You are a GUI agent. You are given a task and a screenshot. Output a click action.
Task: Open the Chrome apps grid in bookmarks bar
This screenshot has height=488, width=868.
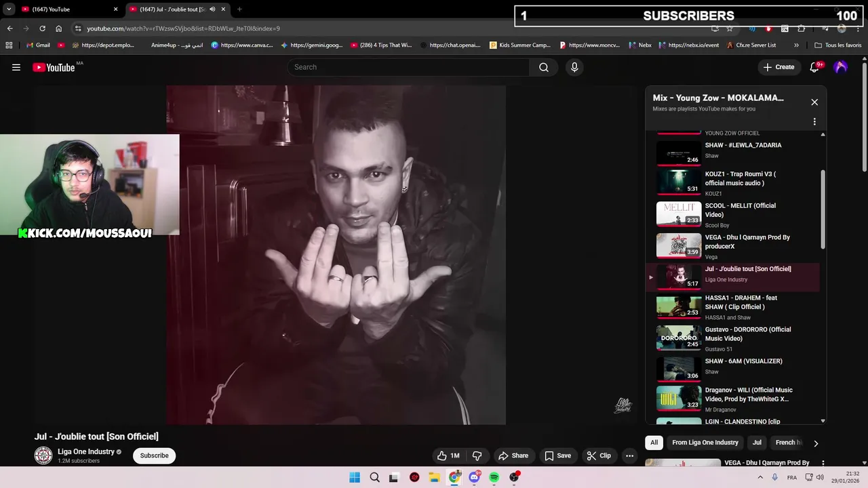(9, 45)
